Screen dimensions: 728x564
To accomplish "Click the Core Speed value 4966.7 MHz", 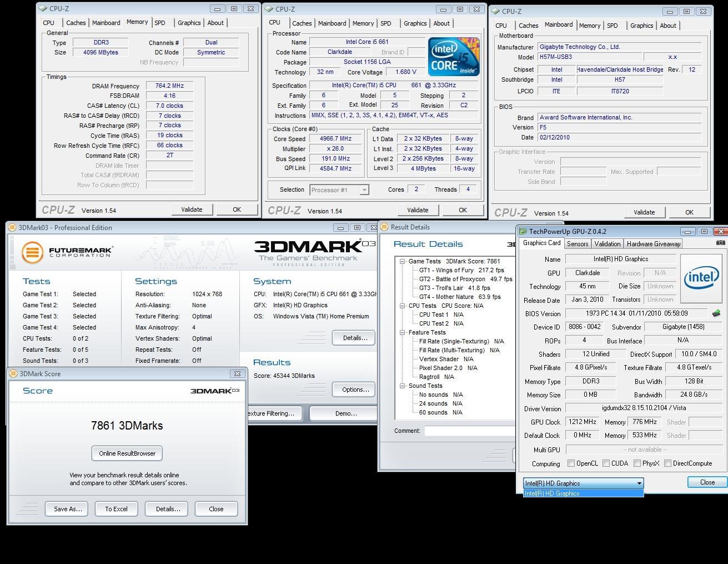I will click(335, 139).
